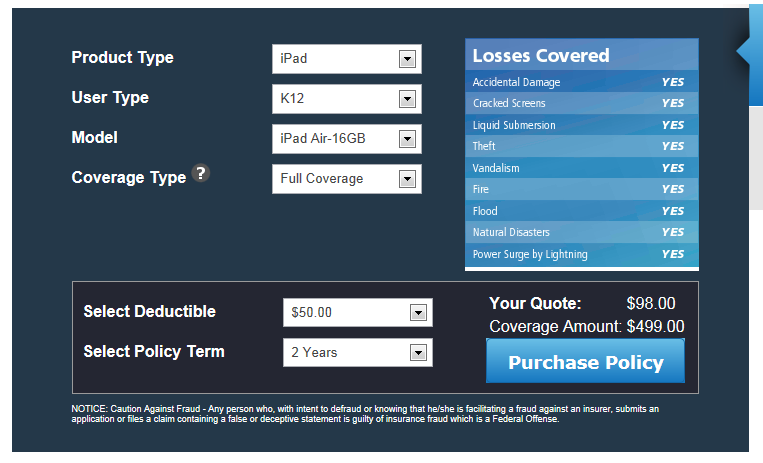
Task: Click the Cracked Screens row
Action: pyautogui.click(x=581, y=103)
